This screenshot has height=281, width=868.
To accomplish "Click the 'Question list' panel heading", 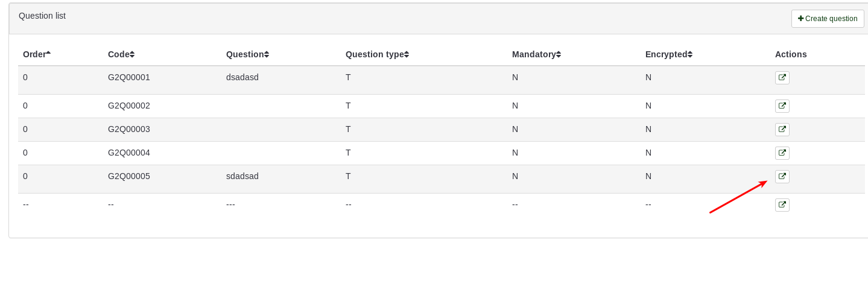I will click(x=42, y=16).
